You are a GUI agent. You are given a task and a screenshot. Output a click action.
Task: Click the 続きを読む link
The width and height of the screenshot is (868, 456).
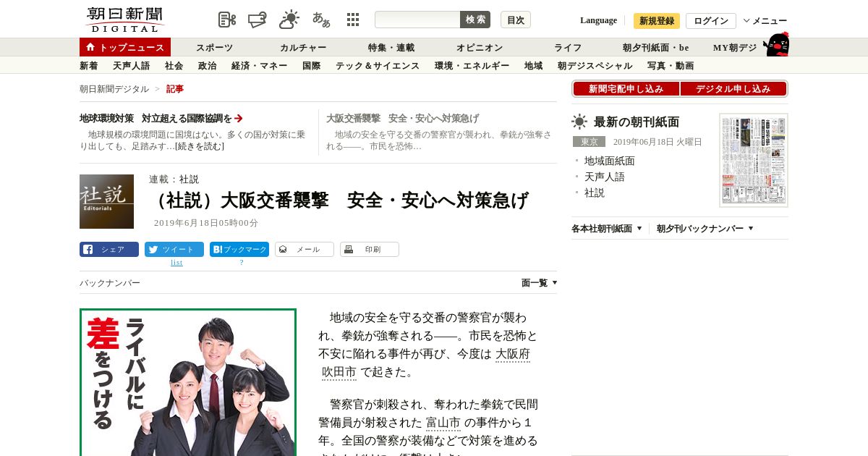200,146
